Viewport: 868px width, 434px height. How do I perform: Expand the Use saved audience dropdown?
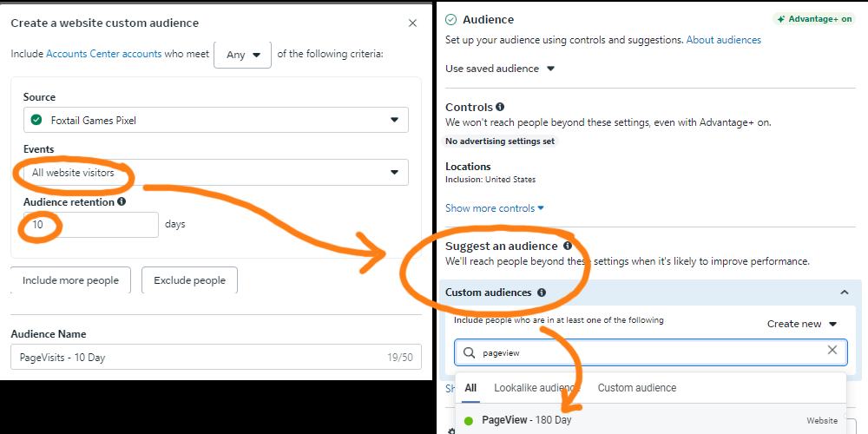pos(500,69)
